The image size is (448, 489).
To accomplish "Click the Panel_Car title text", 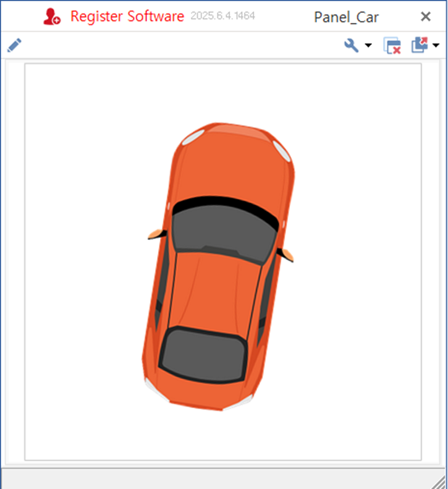I will [x=346, y=17].
